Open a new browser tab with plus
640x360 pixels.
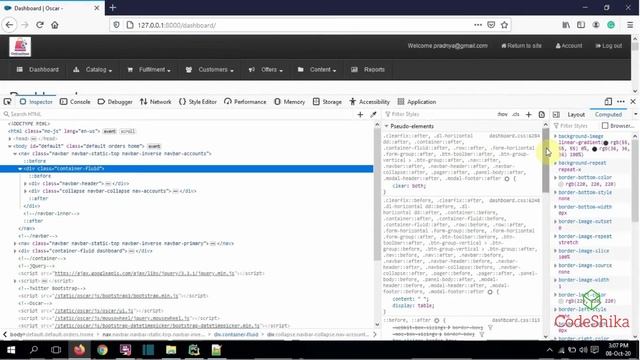(x=113, y=8)
